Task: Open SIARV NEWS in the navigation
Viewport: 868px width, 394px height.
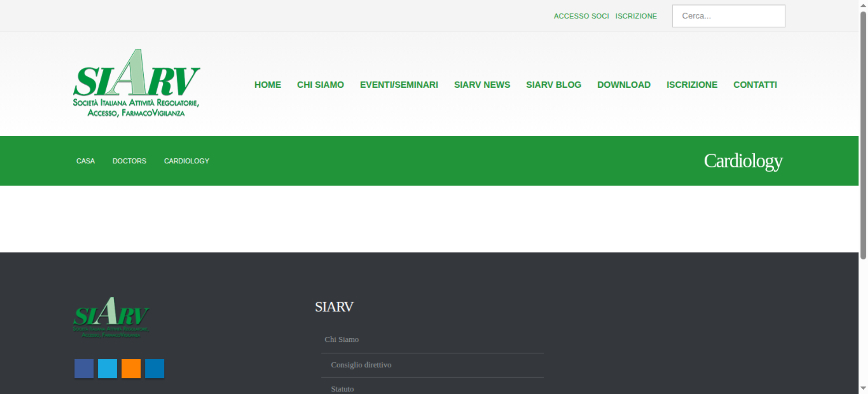Action: [x=482, y=85]
